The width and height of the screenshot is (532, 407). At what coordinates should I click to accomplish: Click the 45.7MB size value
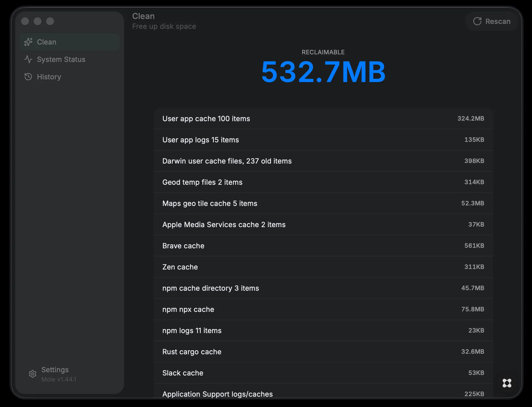coord(472,288)
